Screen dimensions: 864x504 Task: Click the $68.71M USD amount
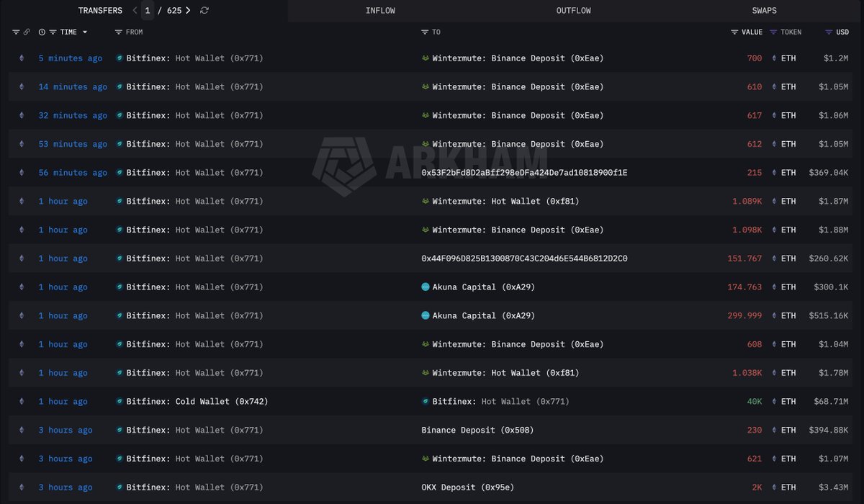[830, 402]
